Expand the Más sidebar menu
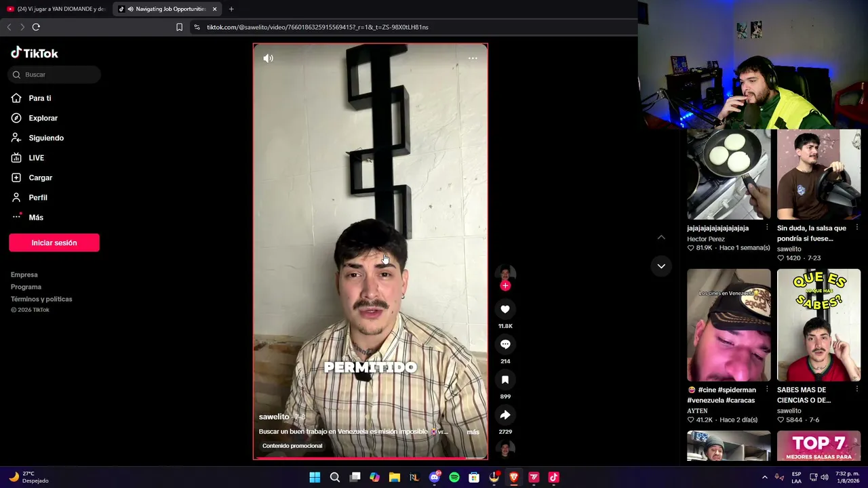 pyautogui.click(x=27, y=217)
